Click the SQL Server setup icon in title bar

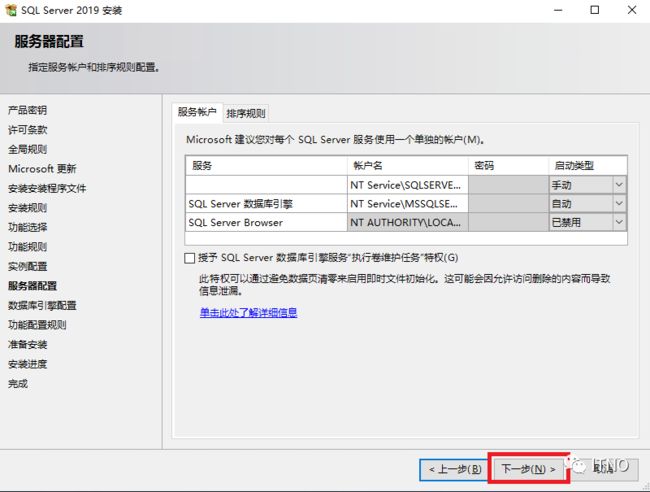click(x=11, y=10)
